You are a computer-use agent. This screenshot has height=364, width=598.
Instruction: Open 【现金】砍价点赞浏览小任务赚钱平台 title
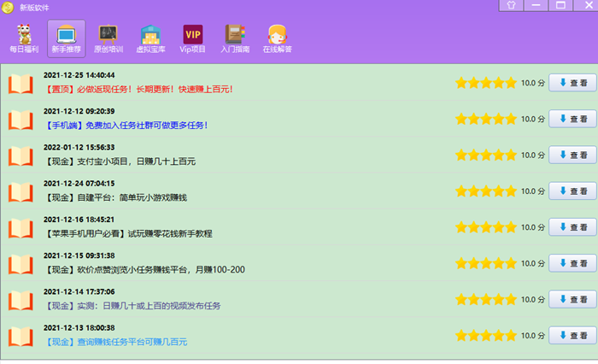coord(144,270)
